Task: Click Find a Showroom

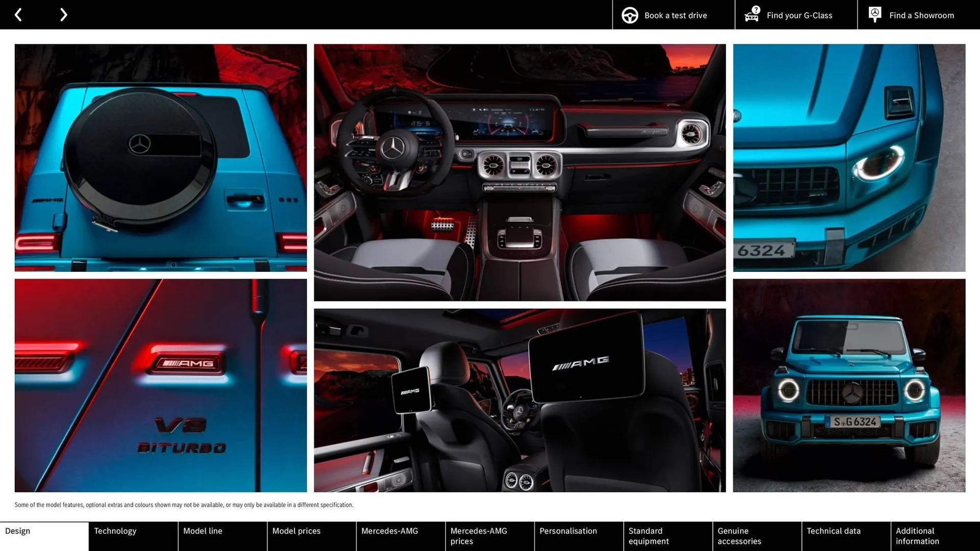Action: pyautogui.click(x=921, y=15)
